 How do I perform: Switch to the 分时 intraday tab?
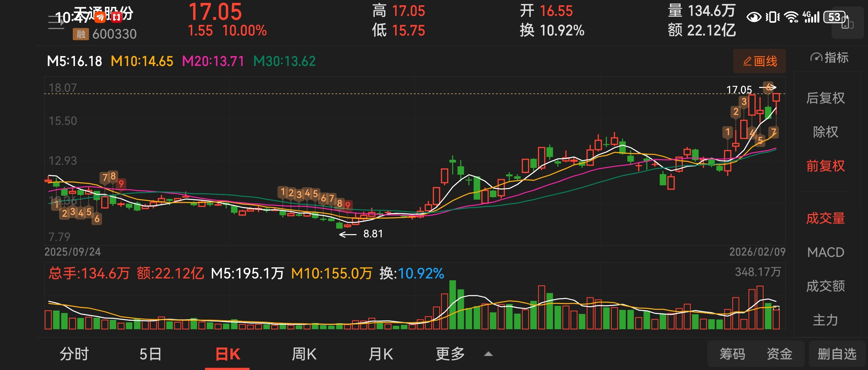(x=74, y=354)
